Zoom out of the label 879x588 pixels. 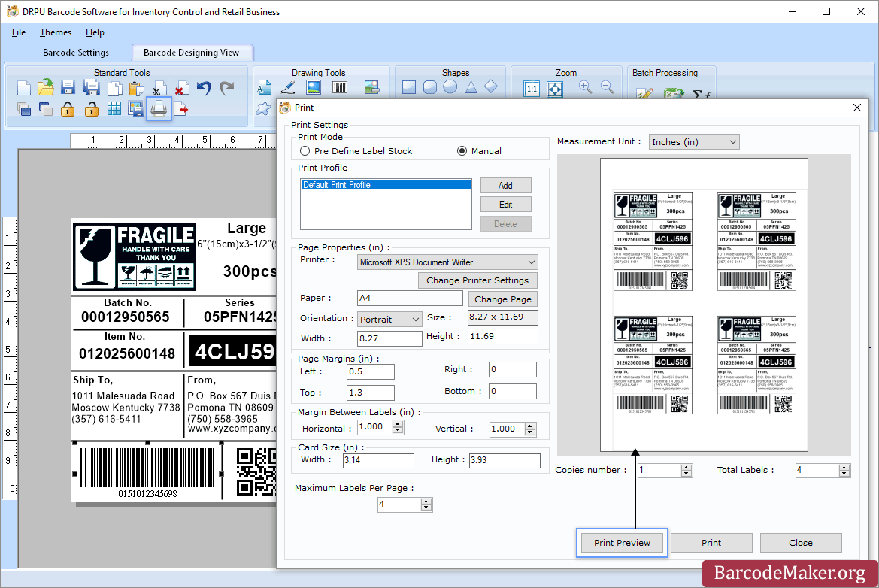pos(607,87)
